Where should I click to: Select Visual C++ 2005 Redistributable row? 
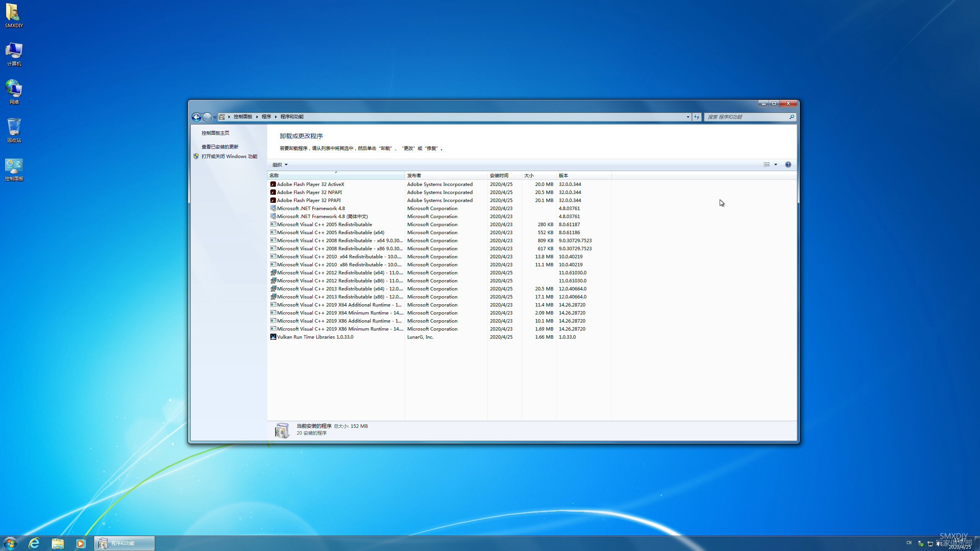pyautogui.click(x=440, y=225)
